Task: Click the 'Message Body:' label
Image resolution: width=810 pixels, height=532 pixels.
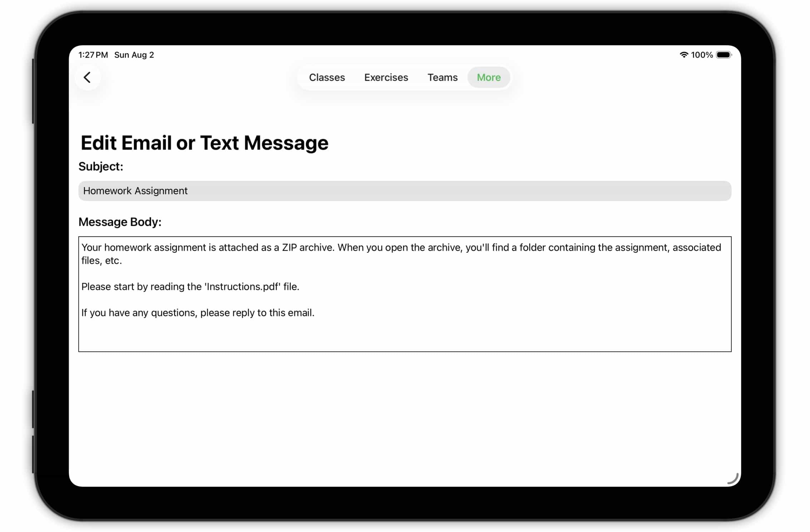Action: coord(120,222)
